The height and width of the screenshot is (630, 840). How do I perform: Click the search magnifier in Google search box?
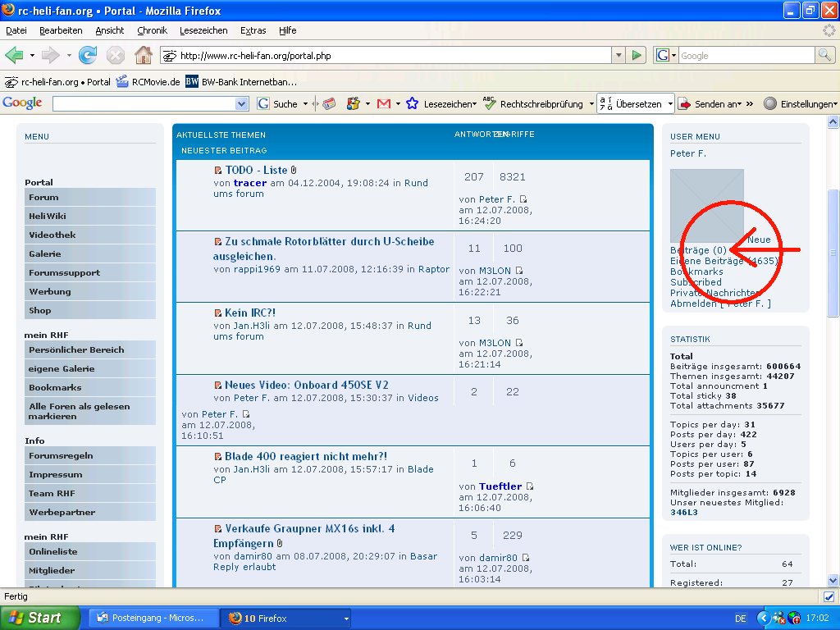click(x=824, y=55)
